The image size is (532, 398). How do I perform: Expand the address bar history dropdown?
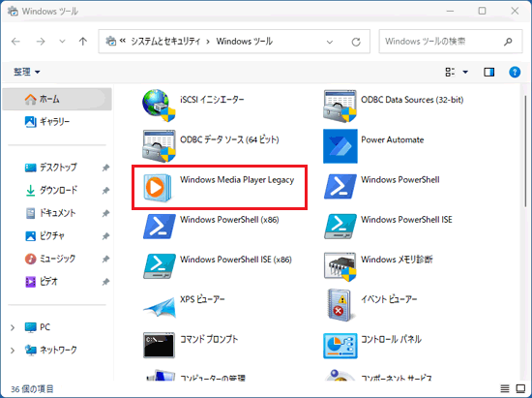tap(330, 42)
